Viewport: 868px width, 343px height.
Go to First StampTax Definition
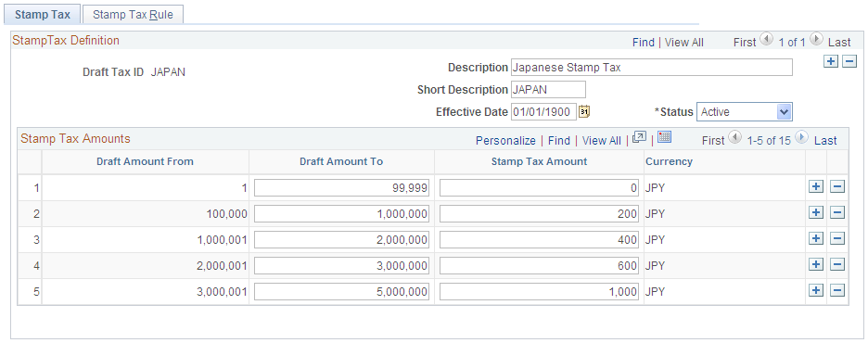coord(745,42)
